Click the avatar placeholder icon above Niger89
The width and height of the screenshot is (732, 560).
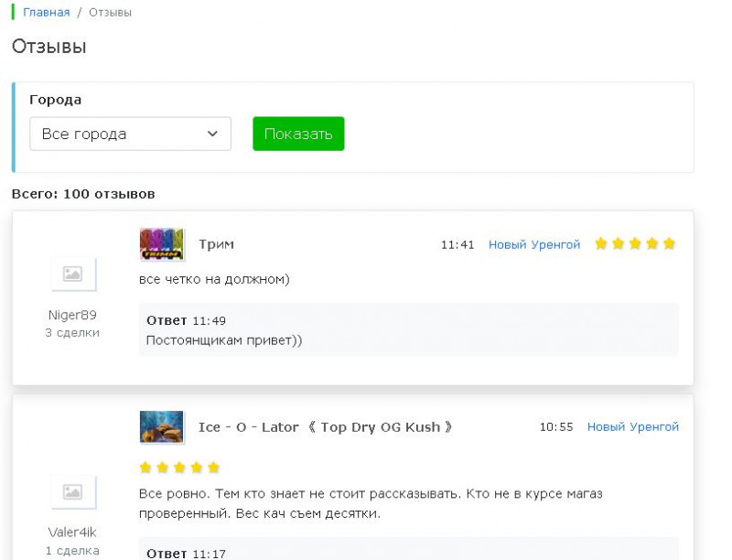click(73, 274)
